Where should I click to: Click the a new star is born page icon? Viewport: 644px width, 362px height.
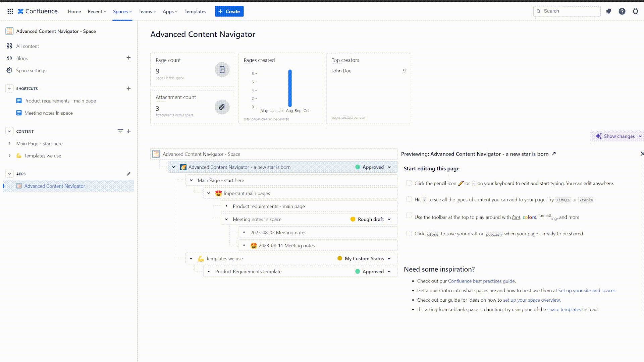click(183, 167)
